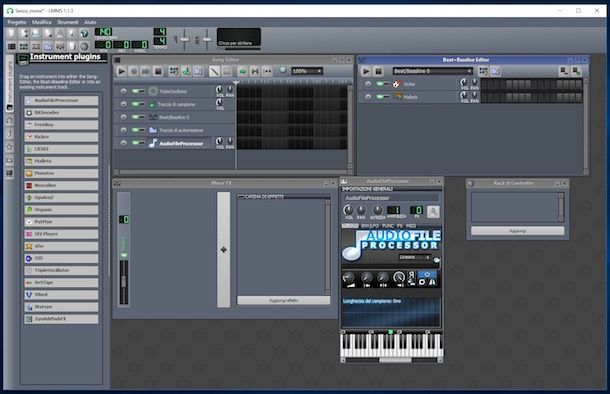Viewport: 610px width, 394px height.
Task: Open the Aiuto menu
Action: point(90,22)
